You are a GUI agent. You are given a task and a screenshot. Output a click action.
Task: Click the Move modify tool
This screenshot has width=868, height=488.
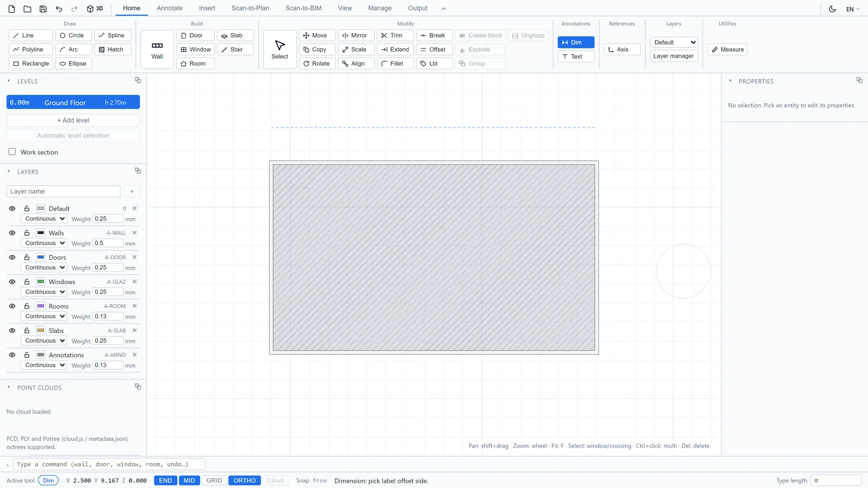(x=317, y=35)
